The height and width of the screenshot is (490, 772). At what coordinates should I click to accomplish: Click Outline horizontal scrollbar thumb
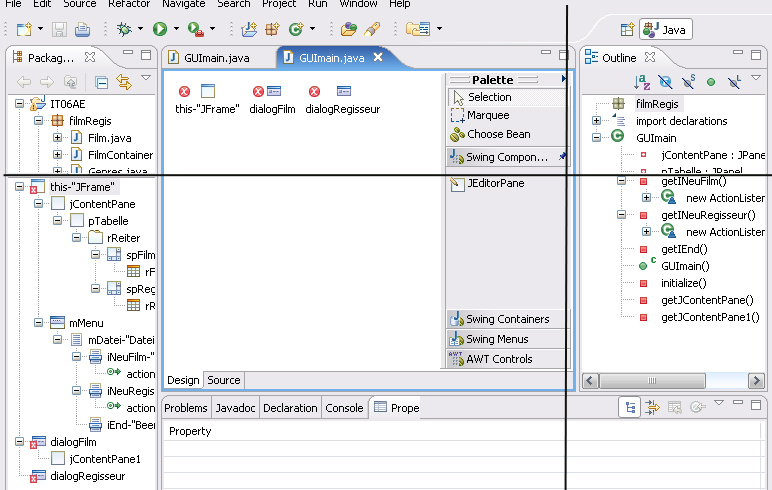pyautogui.click(x=652, y=381)
